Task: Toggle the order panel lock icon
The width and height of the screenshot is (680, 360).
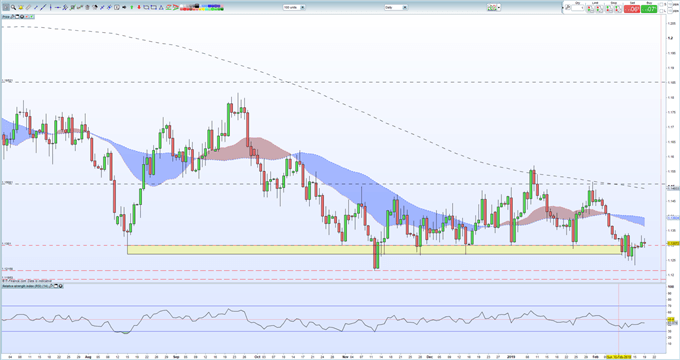Action: (x=568, y=7)
